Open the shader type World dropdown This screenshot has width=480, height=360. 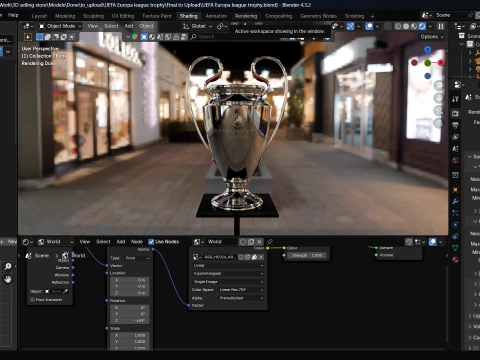click(x=55, y=242)
